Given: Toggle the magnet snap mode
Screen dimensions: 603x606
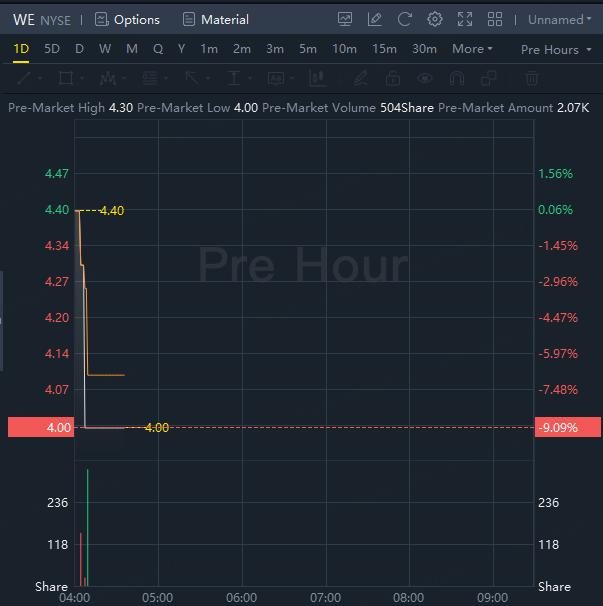Looking at the screenshot, I should pos(457,78).
